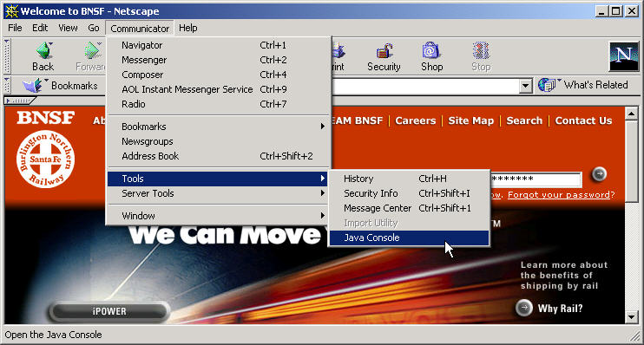Click the Netscape title bar icon

11,11
